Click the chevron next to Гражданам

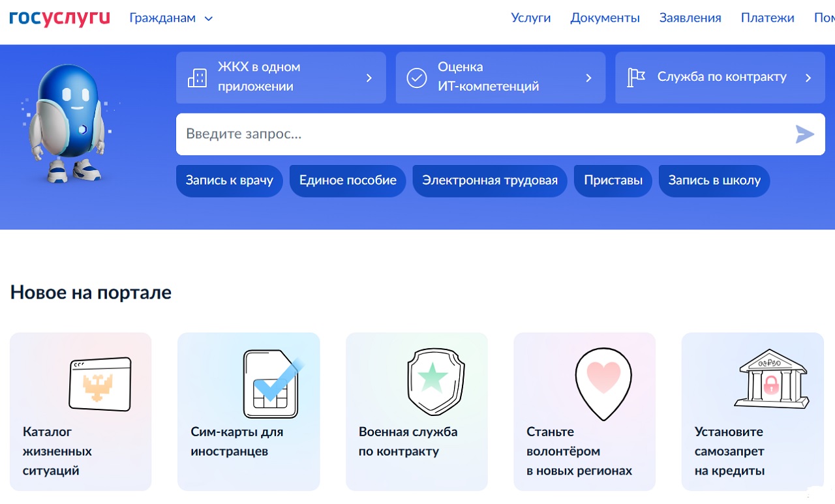point(209,19)
